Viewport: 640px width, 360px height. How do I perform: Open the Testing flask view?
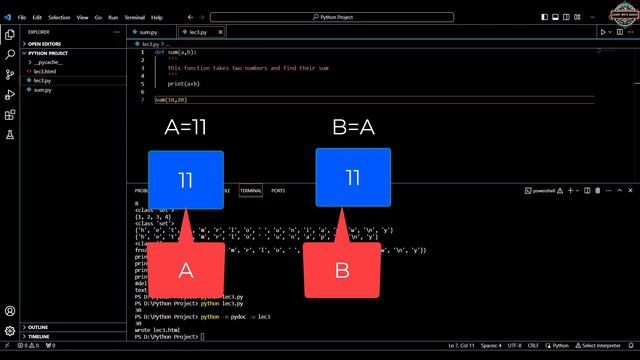pos(10,135)
